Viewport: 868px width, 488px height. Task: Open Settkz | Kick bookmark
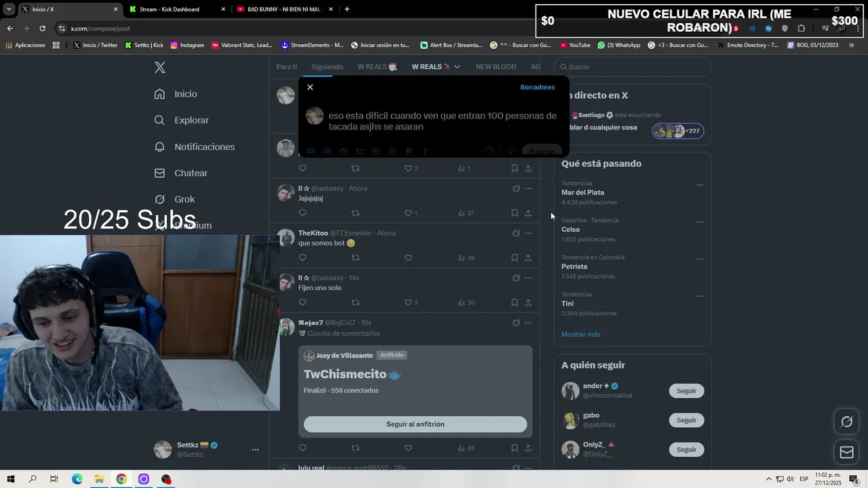[x=144, y=45]
